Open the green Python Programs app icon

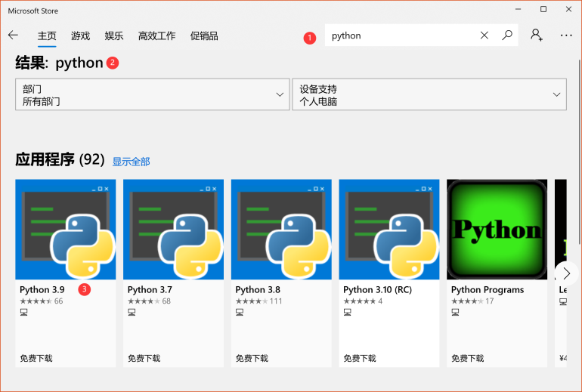point(497,230)
